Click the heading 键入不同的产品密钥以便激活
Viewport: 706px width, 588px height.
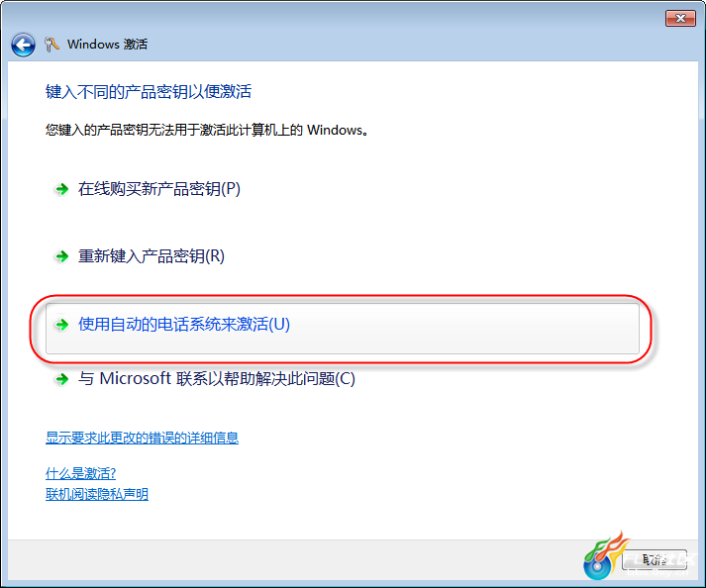(149, 91)
